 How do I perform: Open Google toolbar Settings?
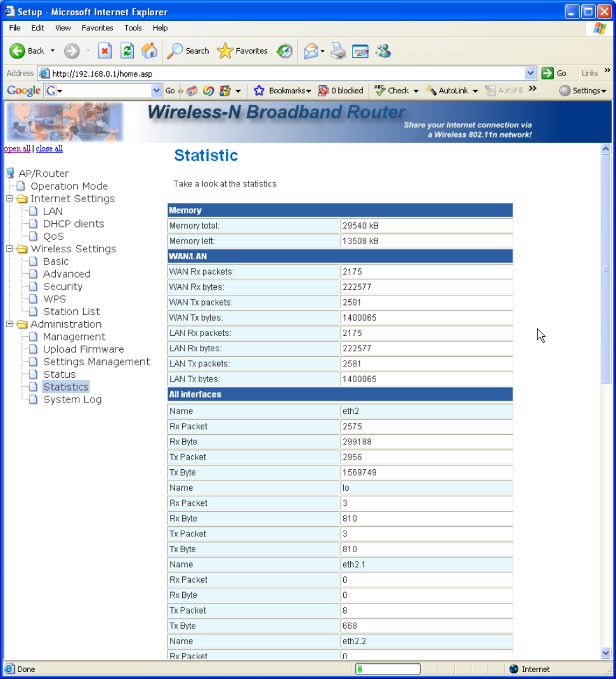click(x=582, y=91)
